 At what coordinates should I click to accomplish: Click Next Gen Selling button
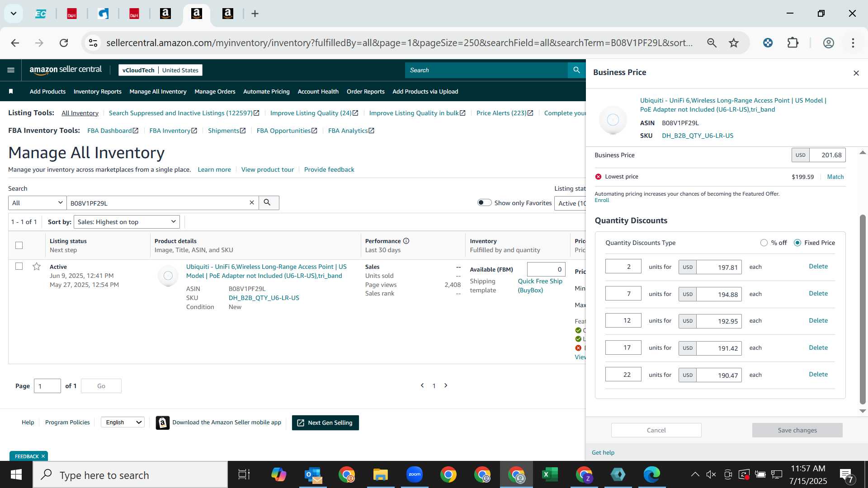point(325,422)
